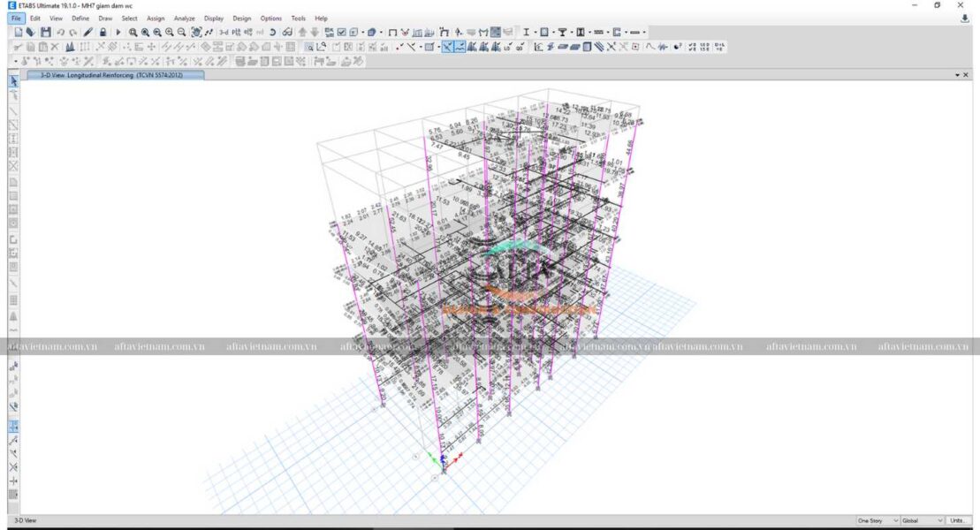Click the Run Analysis play icon
The image size is (980, 530).
click(118, 33)
